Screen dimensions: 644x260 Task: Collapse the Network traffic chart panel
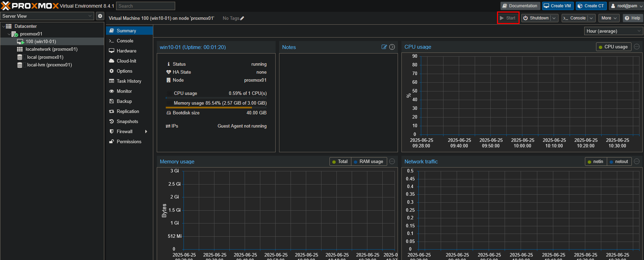[637, 161]
